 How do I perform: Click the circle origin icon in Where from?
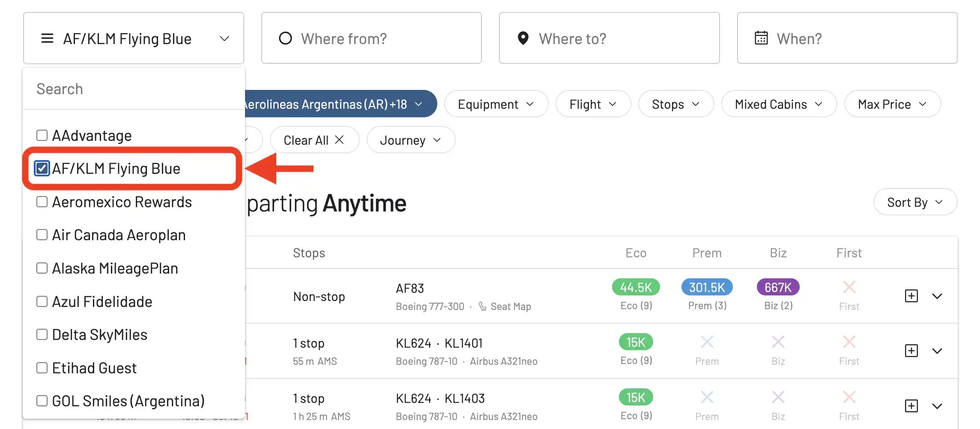click(285, 39)
